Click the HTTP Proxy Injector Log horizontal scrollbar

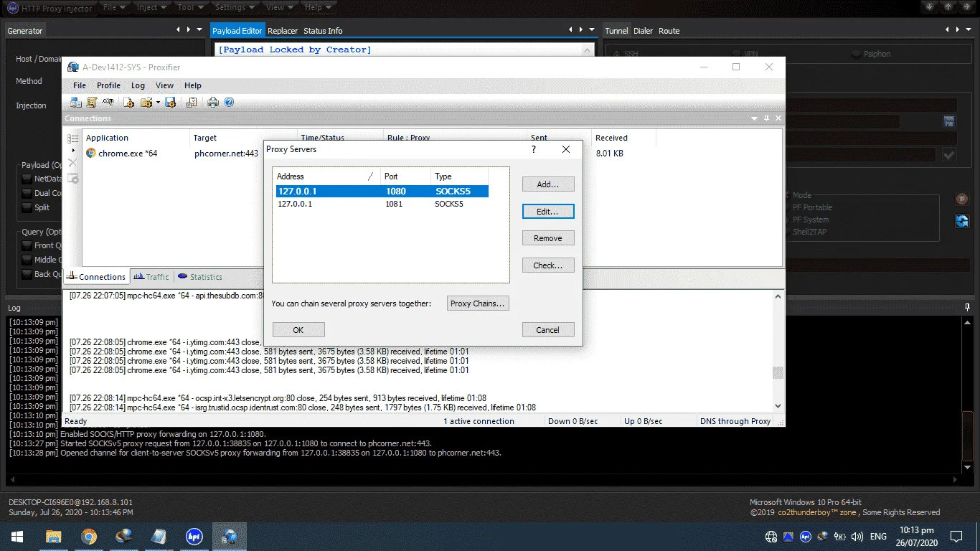click(x=484, y=479)
